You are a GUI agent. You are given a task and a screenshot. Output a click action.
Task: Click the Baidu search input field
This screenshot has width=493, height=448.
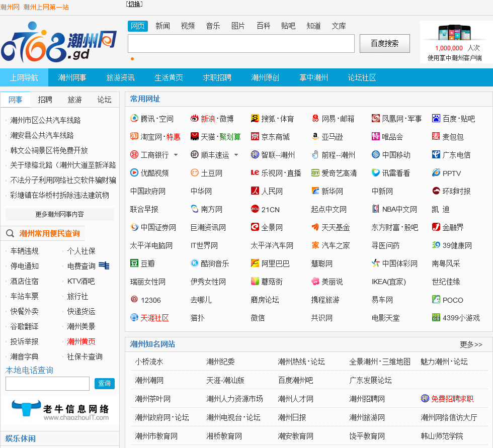point(241,43)
